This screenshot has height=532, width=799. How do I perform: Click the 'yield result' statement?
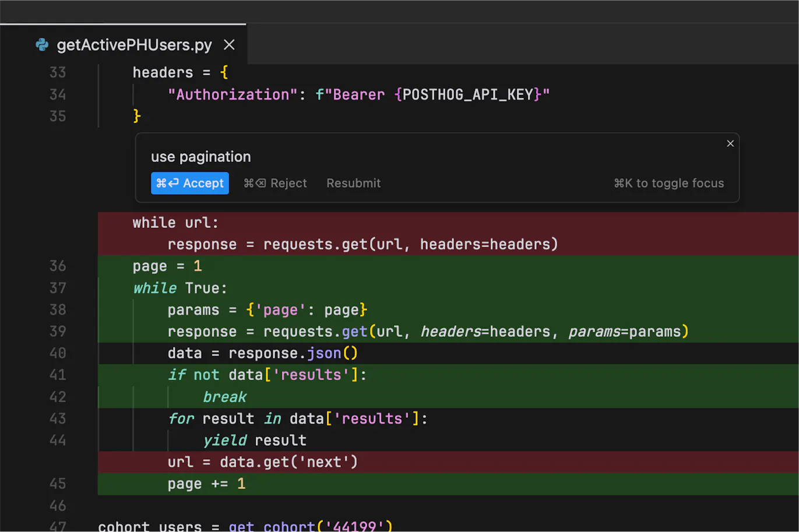(255, 441)
